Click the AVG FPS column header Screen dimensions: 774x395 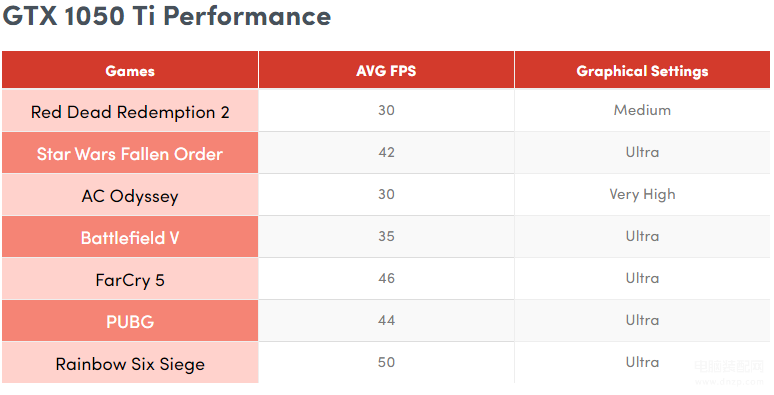point(387,70)
